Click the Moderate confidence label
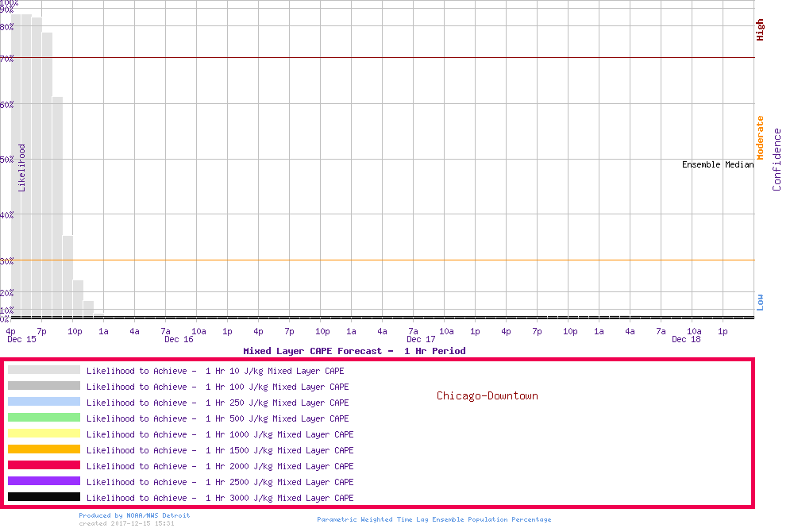 760,137
